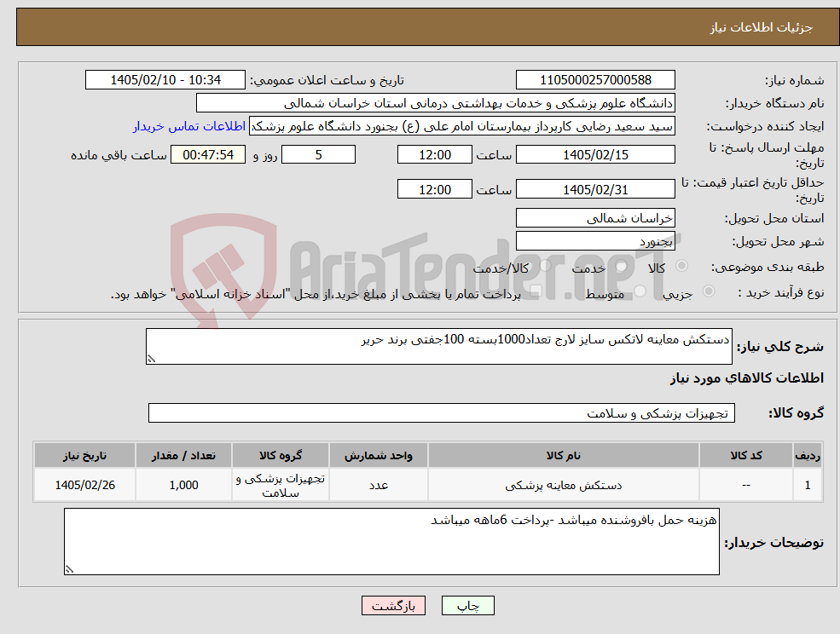
Task: Click the announcement date field 1405/02/10 - 10:34
Action: pos(165,80)
